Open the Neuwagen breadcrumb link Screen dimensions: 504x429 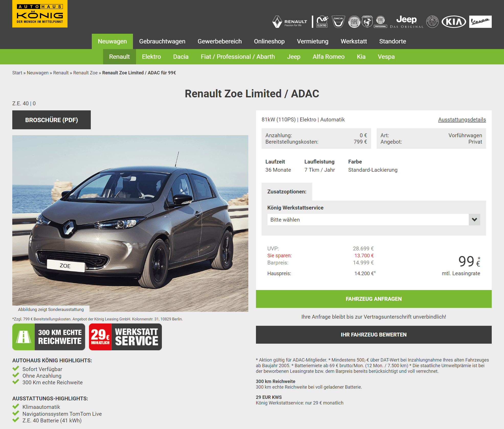pos(38,73)
